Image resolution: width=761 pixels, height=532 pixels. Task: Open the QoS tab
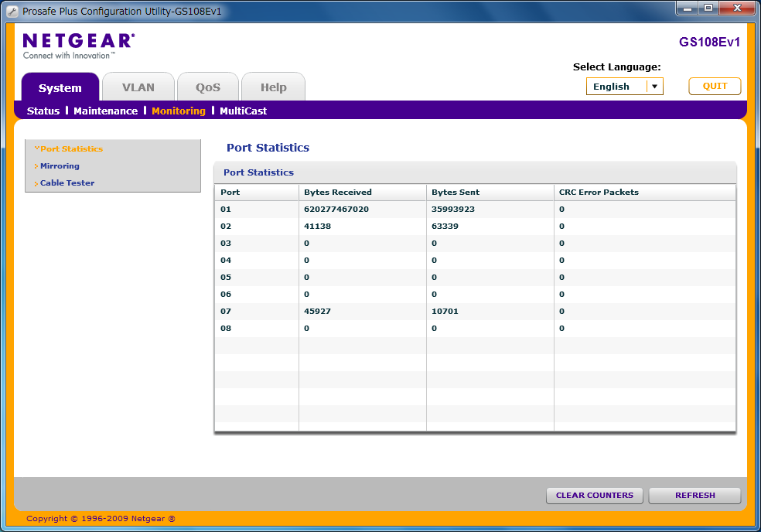[x=207, y=87]
